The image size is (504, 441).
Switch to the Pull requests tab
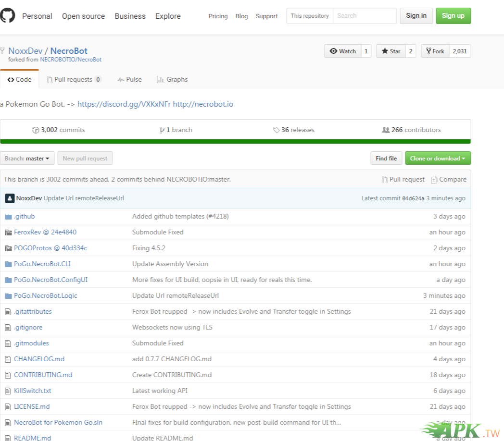click(74, 80)
